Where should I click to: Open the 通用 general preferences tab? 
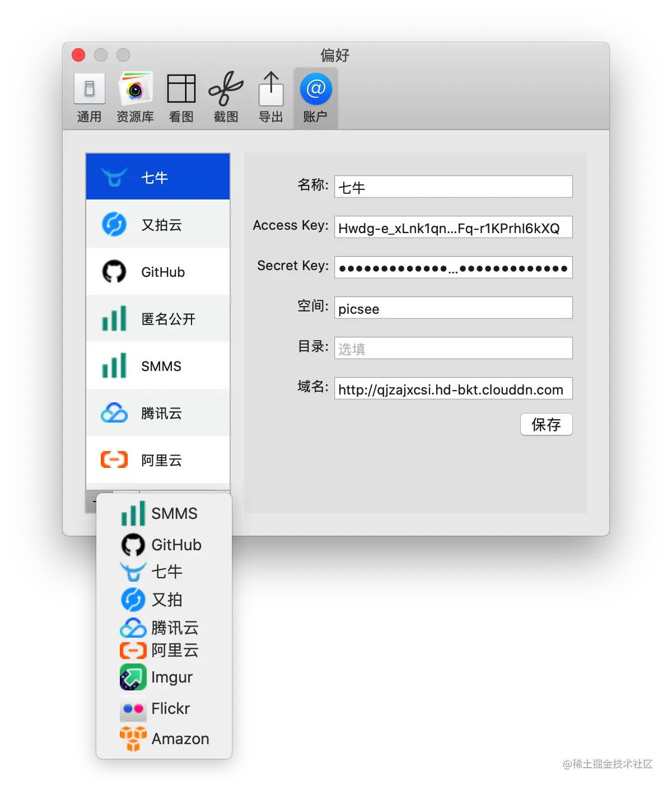(90, 98)
